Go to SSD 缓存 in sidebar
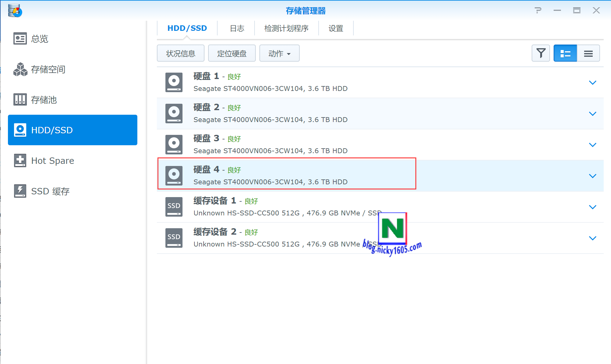The image size is (611, 364). [73, 191]
